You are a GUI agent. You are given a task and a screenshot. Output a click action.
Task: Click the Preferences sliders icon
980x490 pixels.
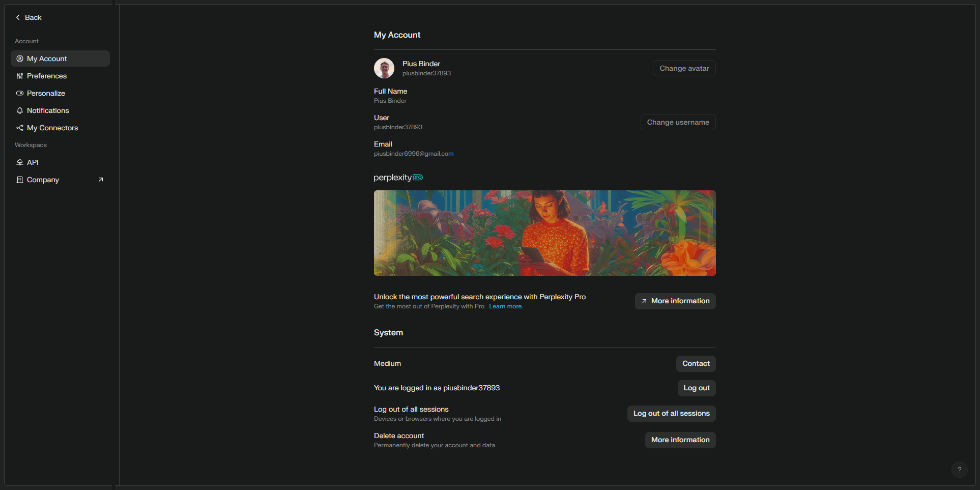[20, 76]
